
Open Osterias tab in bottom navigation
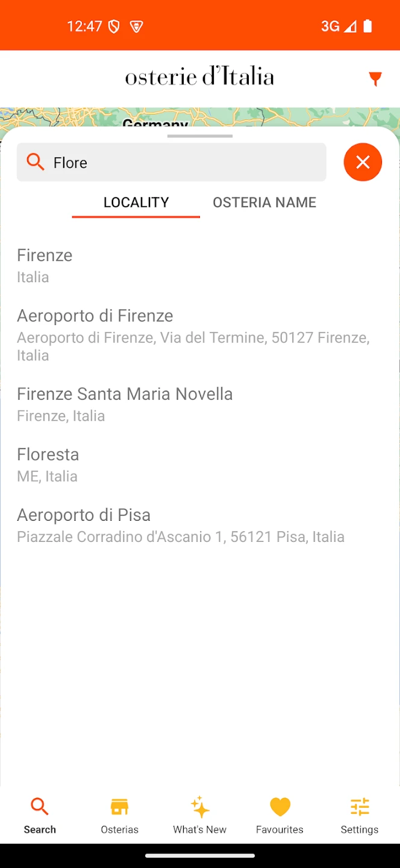click(119, 815)
